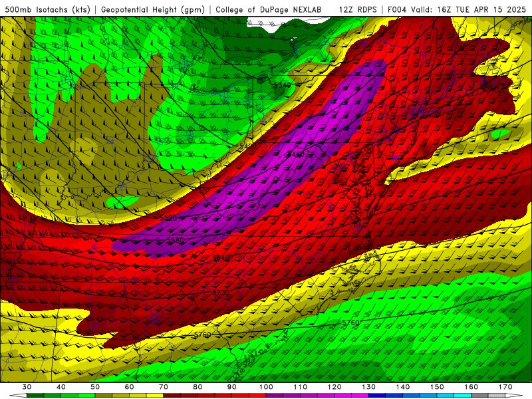532x399 pixels.
Task: Click the dark gray swatch starting at 160
Action: click(x=479, y=396)
